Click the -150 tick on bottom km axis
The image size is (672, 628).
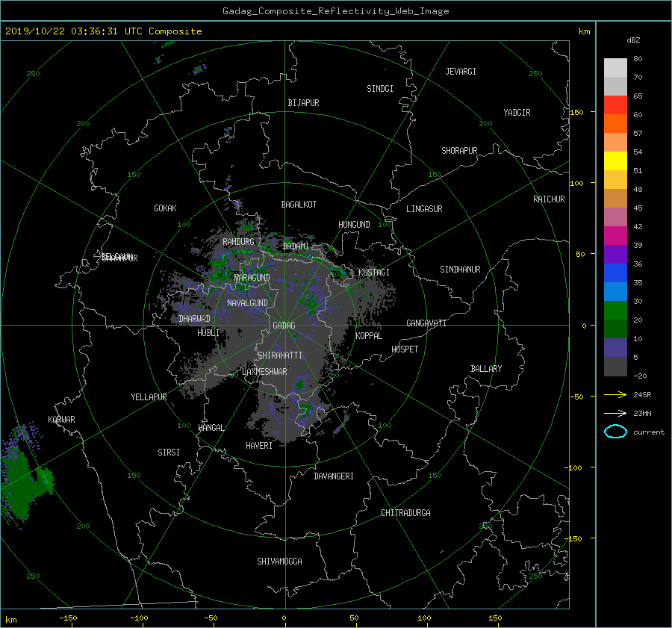pyautogui.click(x=68, y=618)
